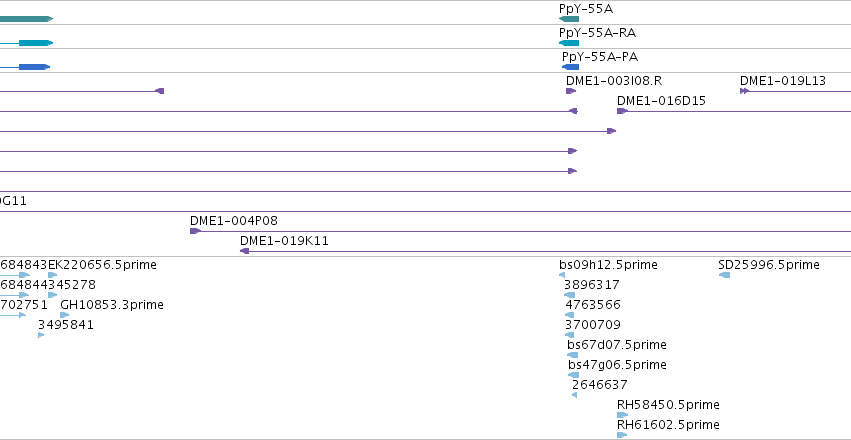Click the DME1-016D15 label
851x440 pixels.
click(662, 101)
